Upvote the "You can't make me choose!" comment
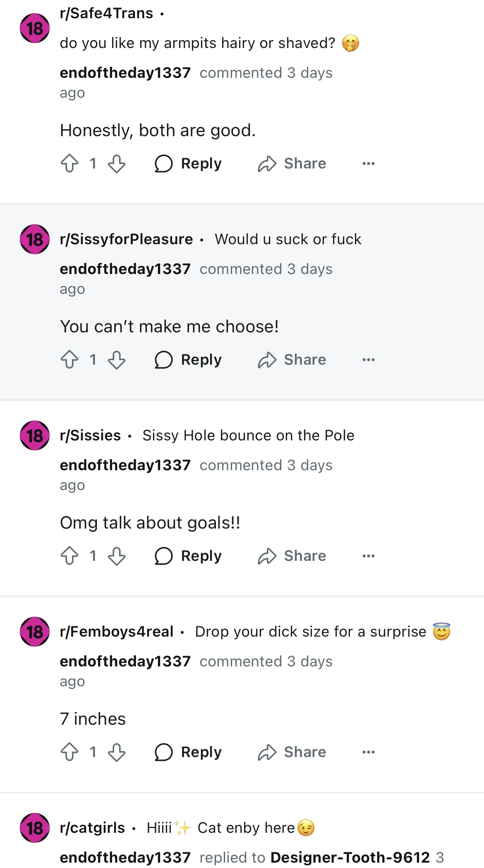 69,360
